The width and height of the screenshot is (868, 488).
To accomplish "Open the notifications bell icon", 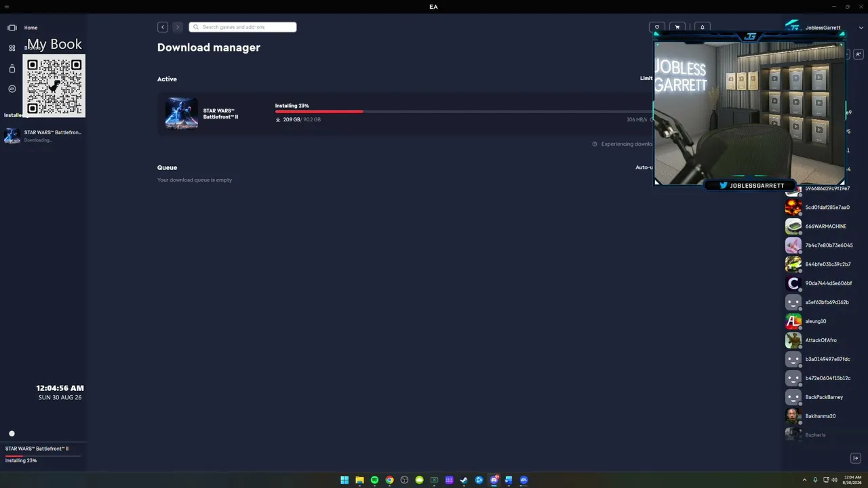I will pos(703,27).
